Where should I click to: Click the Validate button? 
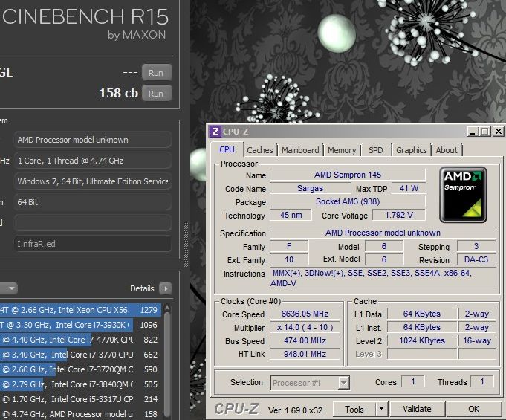point(417,409)
